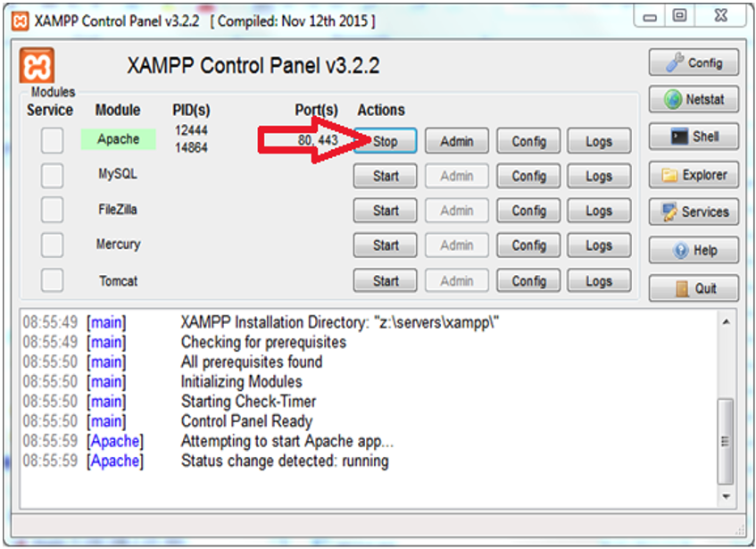Maximize the XAMPP window
This screenshot has height=549, width=756.
(x=680, y=16)
